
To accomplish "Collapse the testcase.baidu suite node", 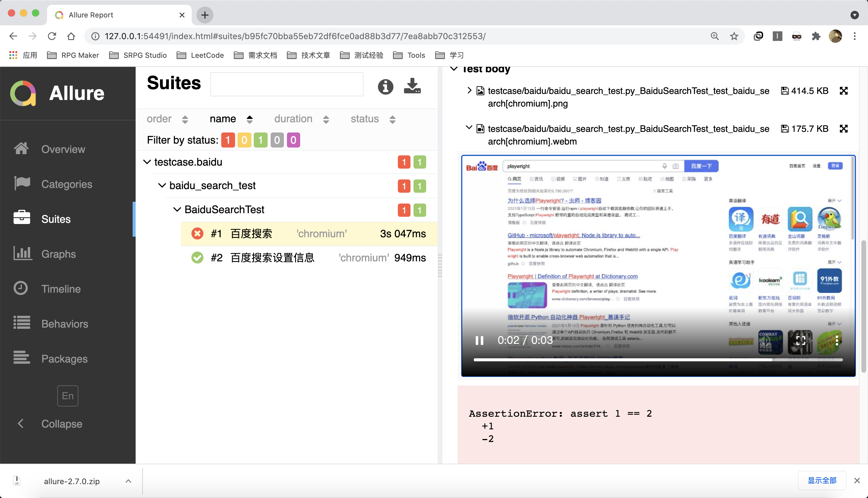I will [147, 162].
